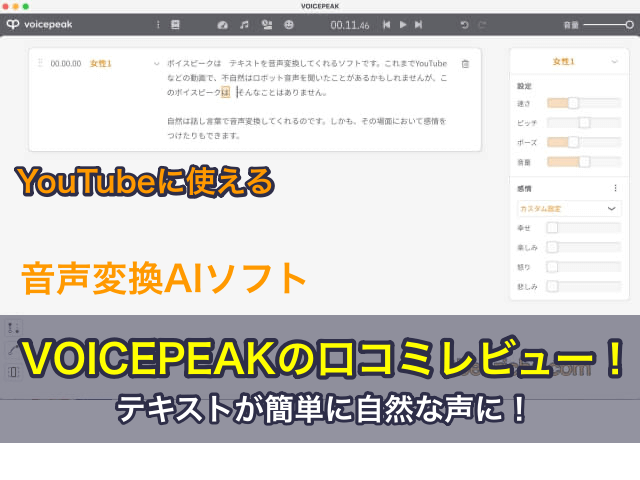Click the redo arrow icon
Viewport: 640px width, 480px height.
[482, 25]
